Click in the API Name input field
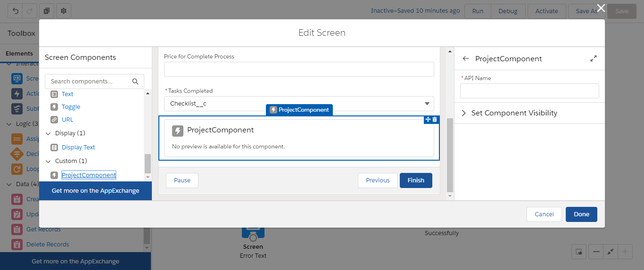644x270 pixels. [x=529, y=91]
